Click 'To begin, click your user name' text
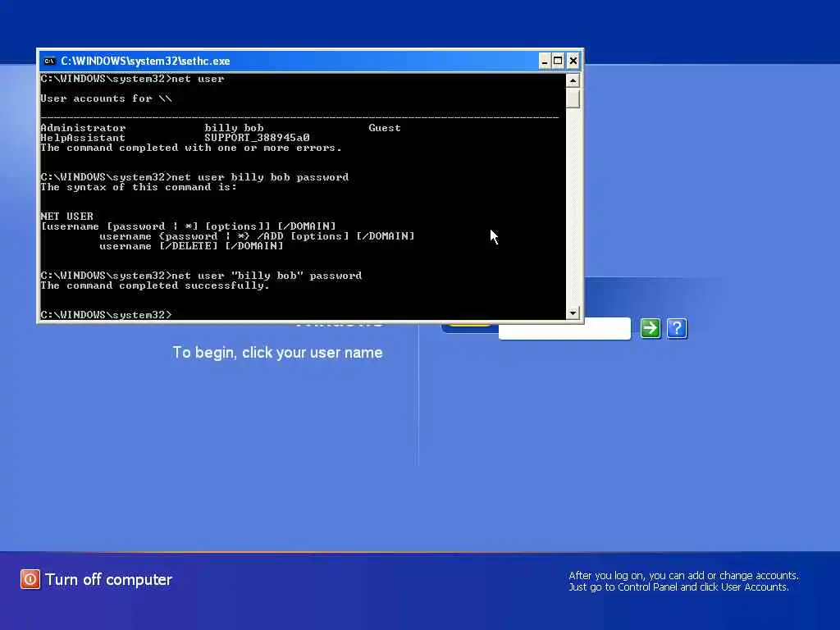The image size is (840, 630). pos(277,353)
